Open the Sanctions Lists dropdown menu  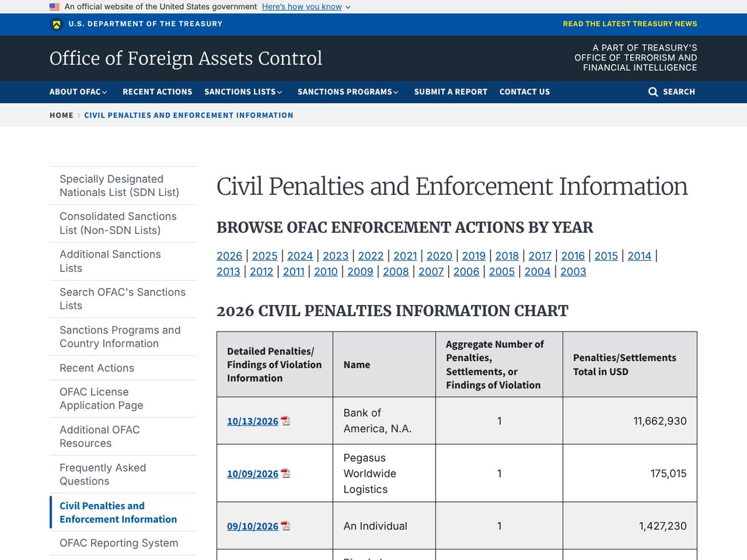pos(243,91)
